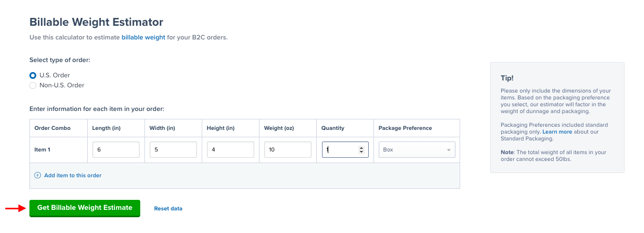Open the billable weight hyperlink
Viewport: 644px width, 233px height.
pos(143,37)
